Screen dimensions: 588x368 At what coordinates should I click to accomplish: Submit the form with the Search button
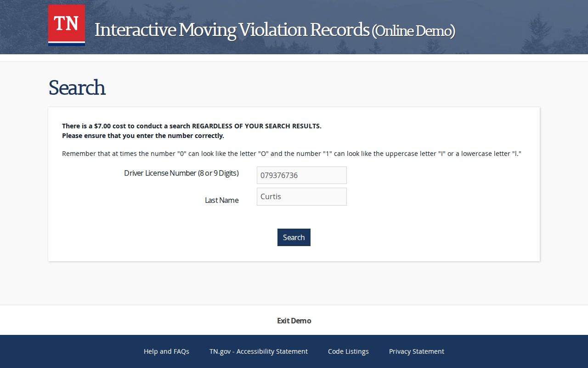pyautogui.click(x=294, y=237)
